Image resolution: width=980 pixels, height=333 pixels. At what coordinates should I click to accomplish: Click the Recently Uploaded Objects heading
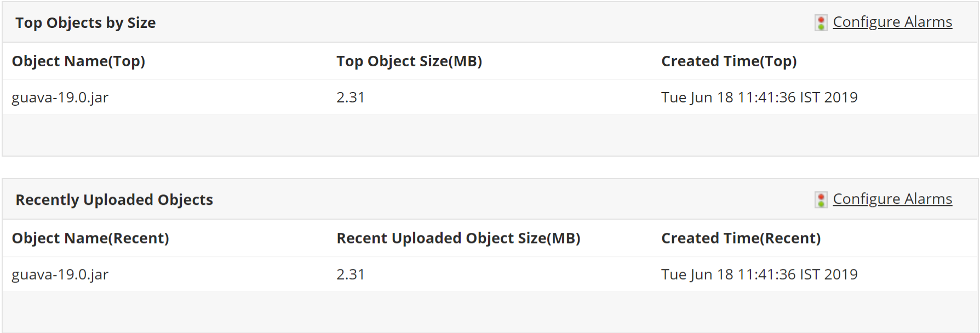click(114, 200)
